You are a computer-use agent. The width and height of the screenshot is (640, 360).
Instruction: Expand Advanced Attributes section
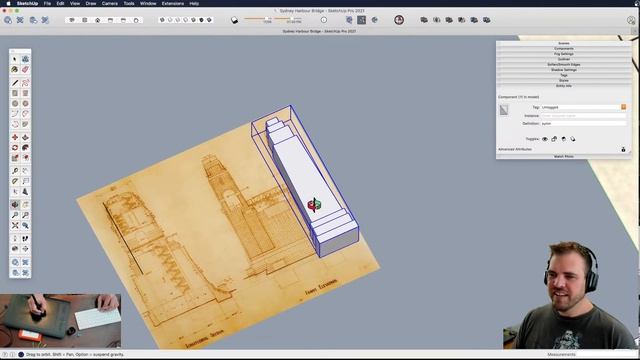point(515,149)
